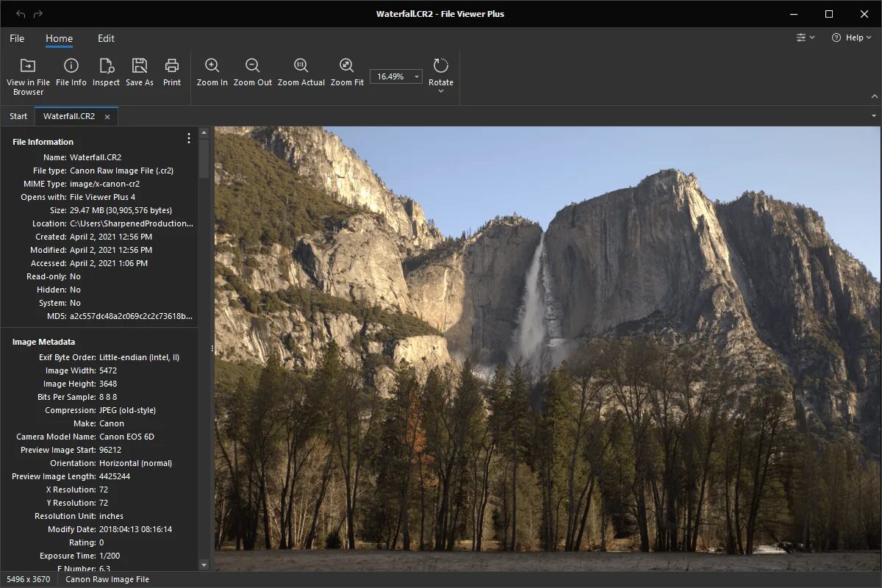Open File Information panel options menu
Screen dimensions: 882x588
click(x=189, y=138)
